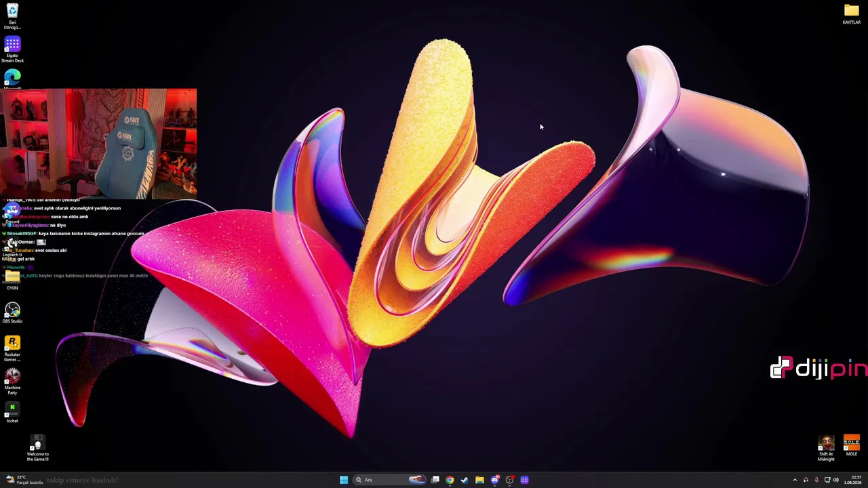This screenshot has height=488, width=868.
Task: Select the OBS Studio desktop shortcut
Action: (x=12, y=312)
